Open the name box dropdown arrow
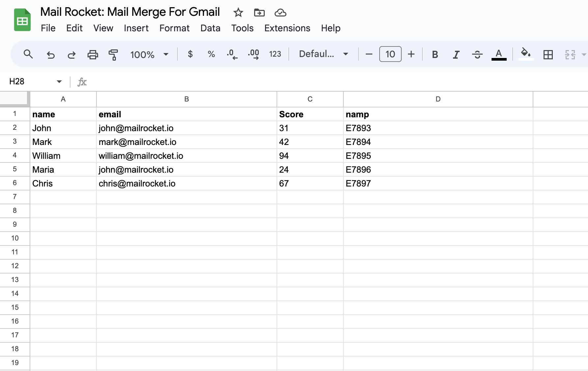 pos(59,81)
